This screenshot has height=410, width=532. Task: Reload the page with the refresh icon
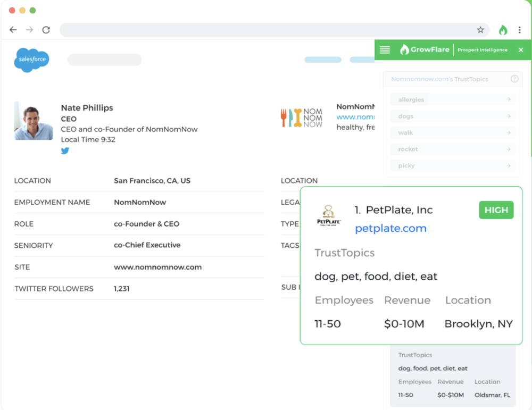click(x=46, y=30)
